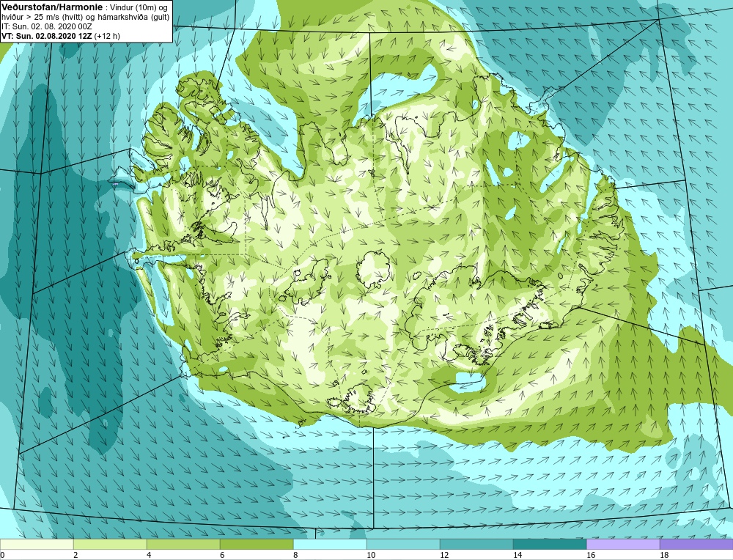Click the '(+12 h)' forecast offset text

107,36
